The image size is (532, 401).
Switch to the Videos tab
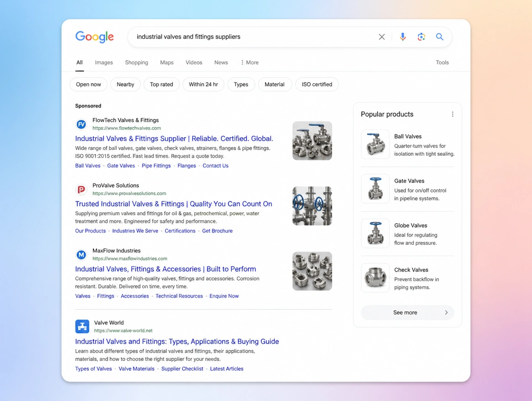pos(194,62)
